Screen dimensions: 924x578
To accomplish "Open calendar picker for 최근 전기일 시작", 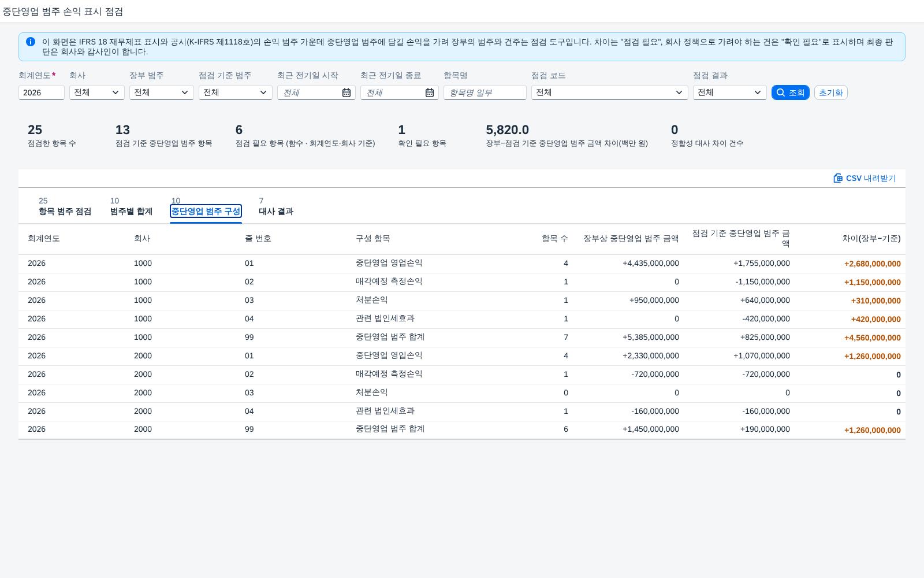I will pyautogui.click(x=346, y=92).
